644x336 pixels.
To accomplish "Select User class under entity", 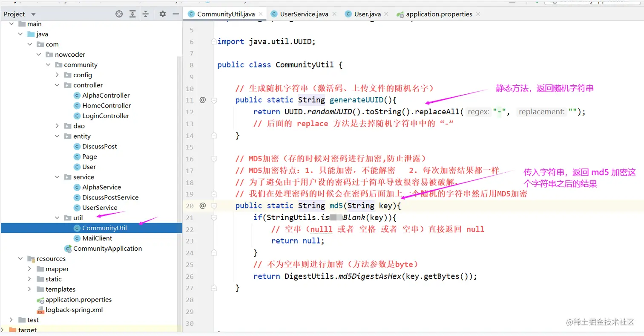I will coord(85,167).
